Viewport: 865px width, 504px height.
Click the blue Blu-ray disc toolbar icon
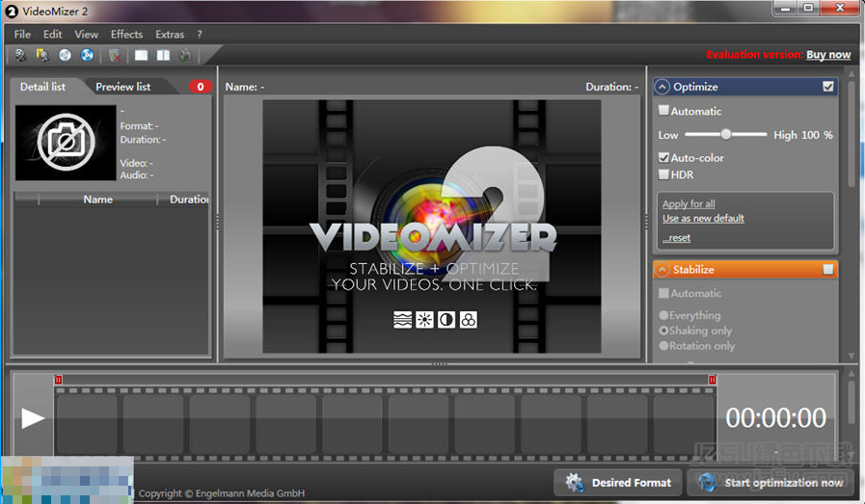tap(87, 55)
